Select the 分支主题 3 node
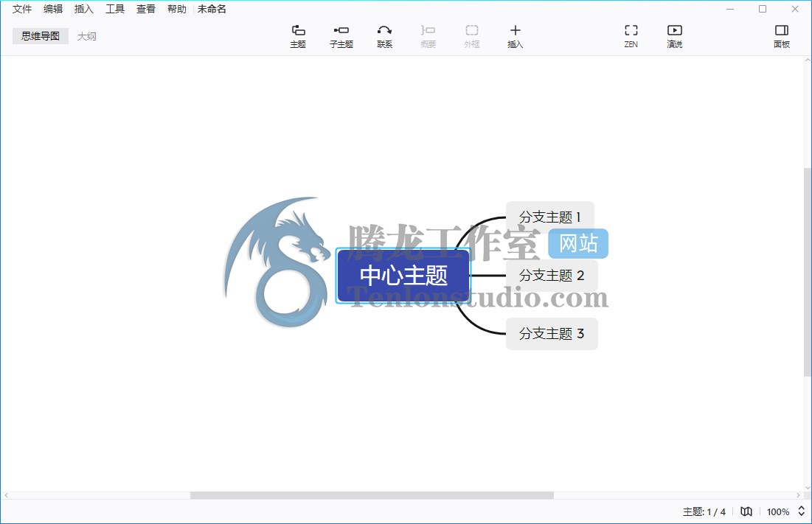The image size is (812, 524). click(552, 334)
